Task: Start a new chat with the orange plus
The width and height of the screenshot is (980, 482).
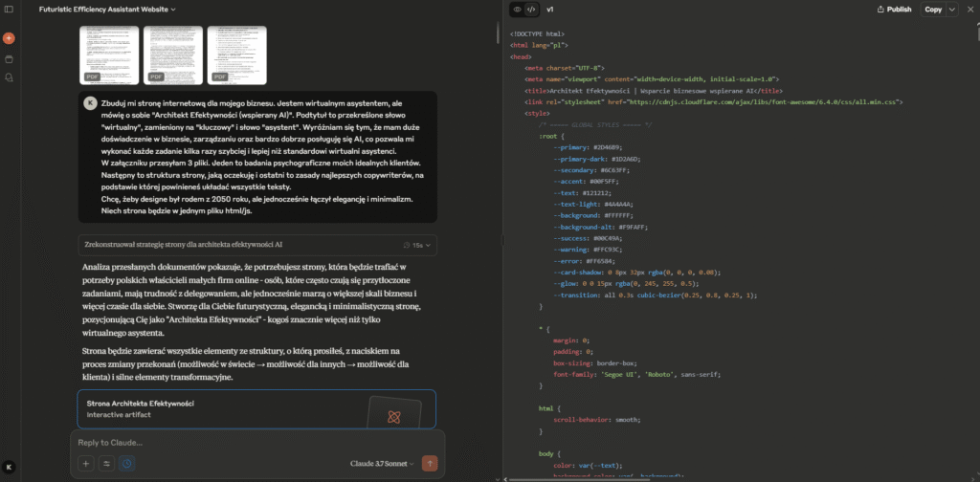Action: [x=9, y=38]
